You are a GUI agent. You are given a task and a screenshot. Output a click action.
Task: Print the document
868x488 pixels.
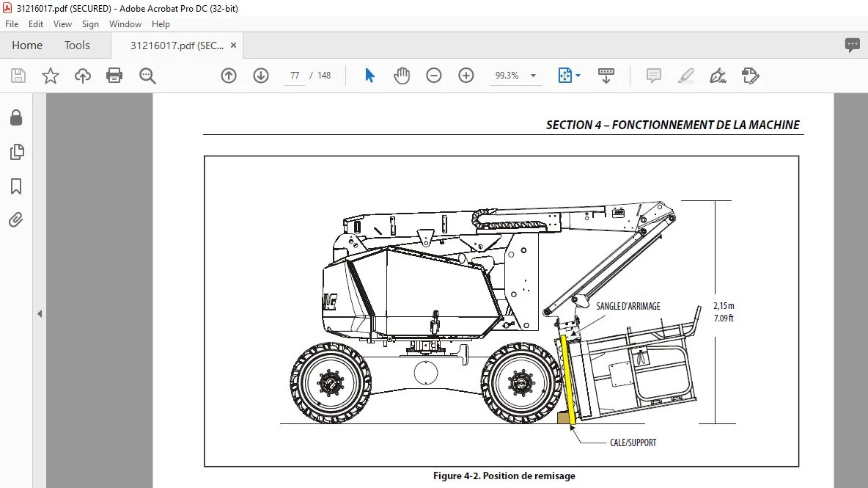[x=114, y=76]
